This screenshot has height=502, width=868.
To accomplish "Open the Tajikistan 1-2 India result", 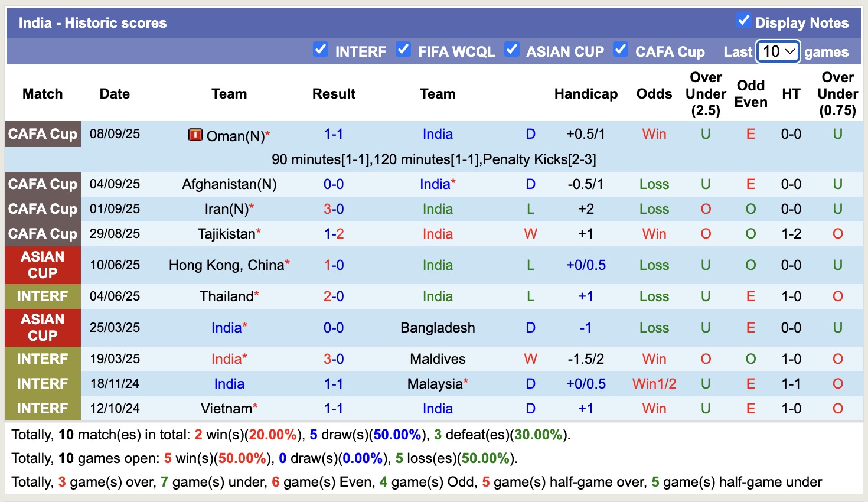I will (334, 234).
